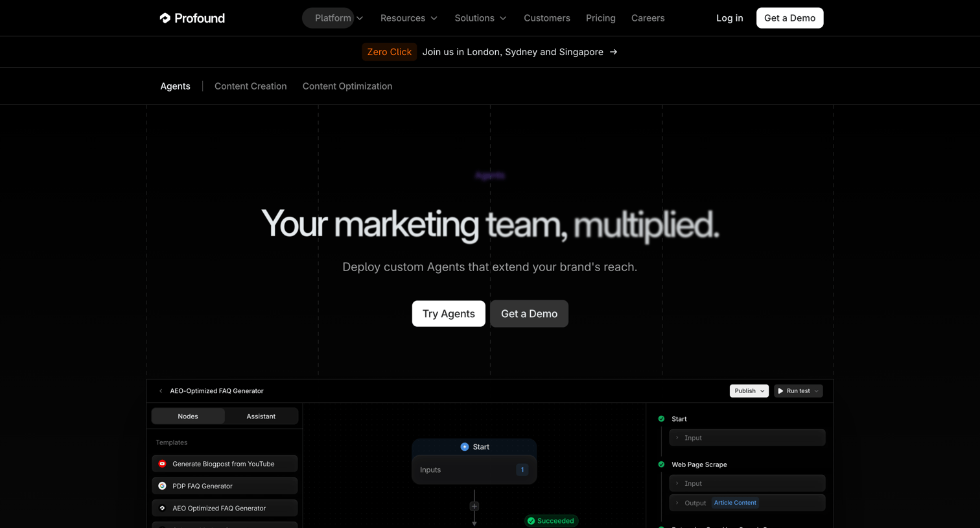Click plus icon below Start node

pyautogui.click(x=474, y=506)
